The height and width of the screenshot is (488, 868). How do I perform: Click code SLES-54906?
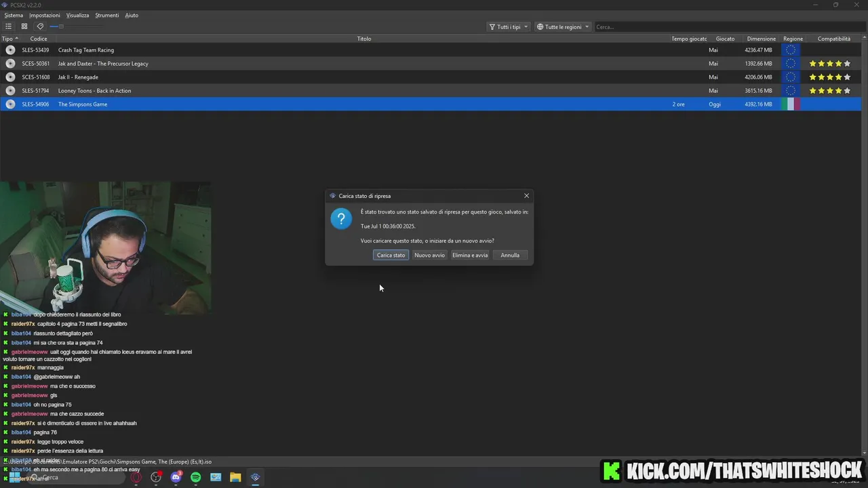pyautogui.click(x=35, y=104)
